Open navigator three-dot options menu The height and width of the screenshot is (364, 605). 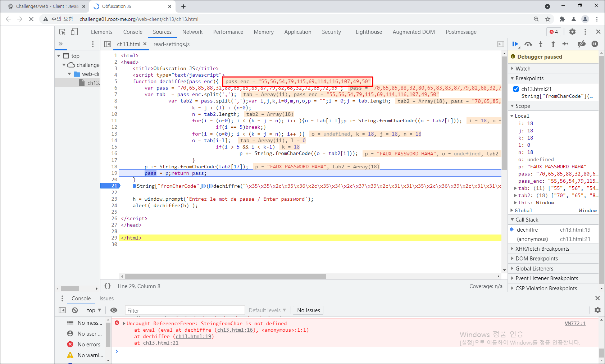point(93,44)
